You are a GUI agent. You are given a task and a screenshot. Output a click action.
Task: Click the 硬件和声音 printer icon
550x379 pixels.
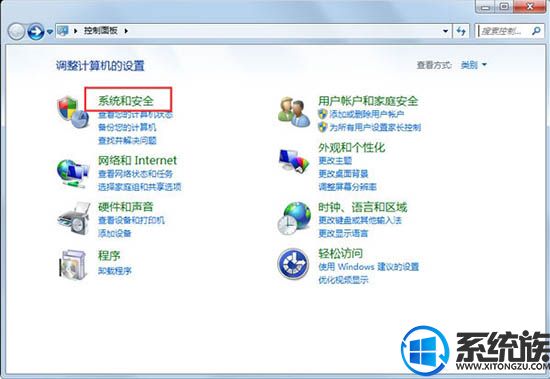(74, 219)
